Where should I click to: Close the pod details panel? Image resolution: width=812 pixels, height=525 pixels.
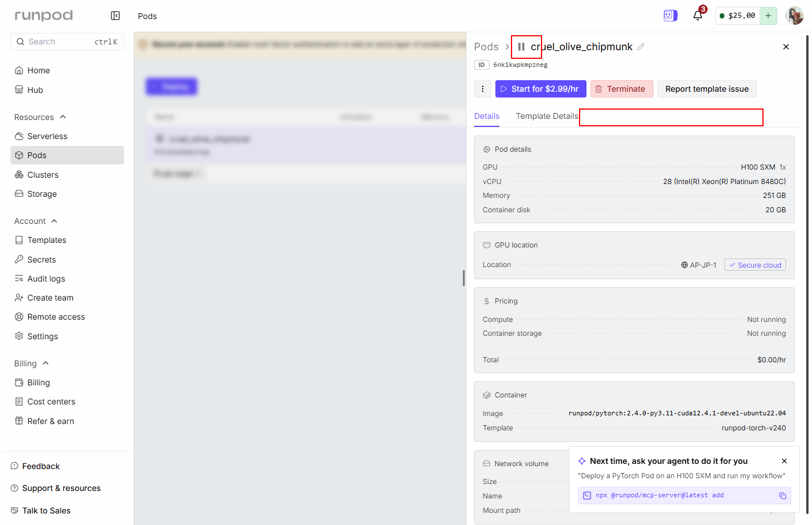(x=786, y=47)
